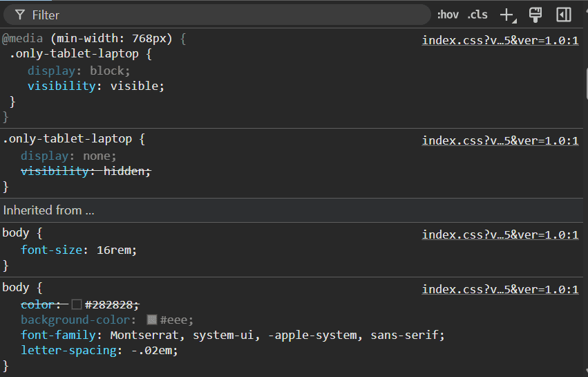Edit the 'display: block' value
The height and width of the screenshot is (377, 588).
click(x=109, y=71)
